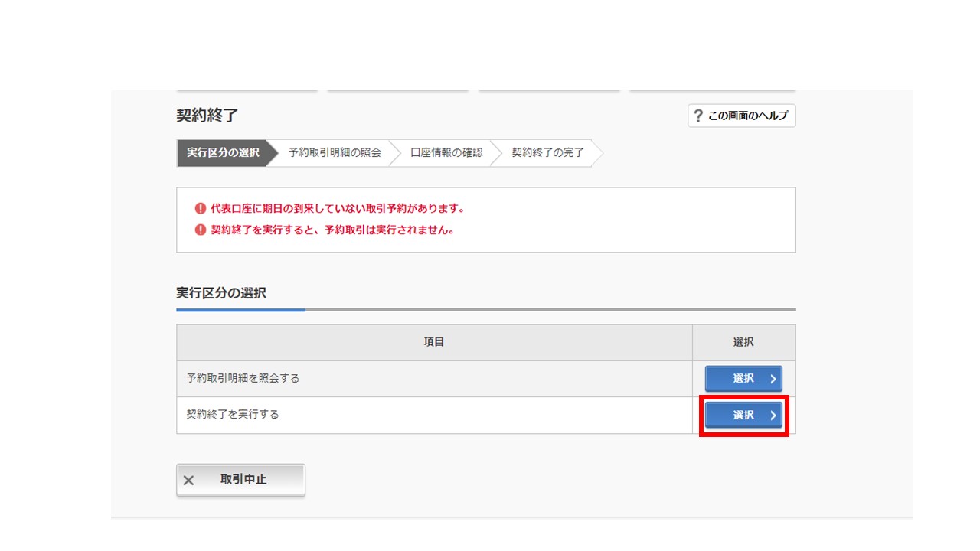This screenshot has width=980, height=551.
Task: Go to the 予約取引明細の照会 step
Action: point(335,152)
